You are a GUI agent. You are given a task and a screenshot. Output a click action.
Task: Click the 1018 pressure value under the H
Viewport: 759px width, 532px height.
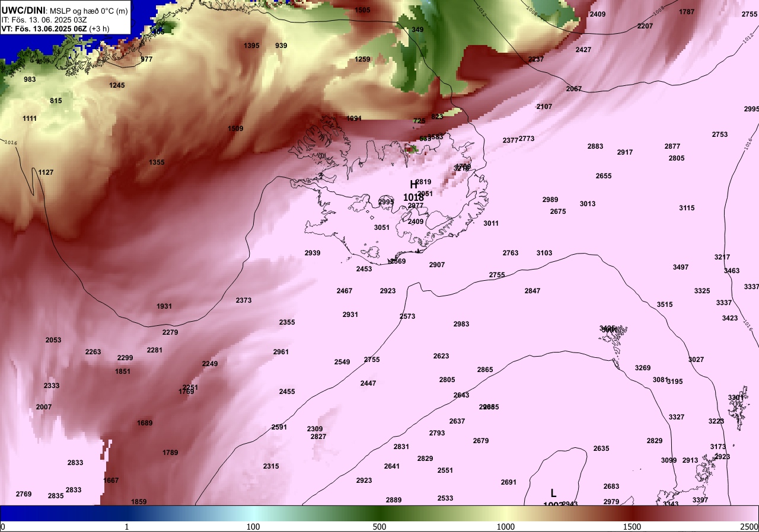coord(413,197)
